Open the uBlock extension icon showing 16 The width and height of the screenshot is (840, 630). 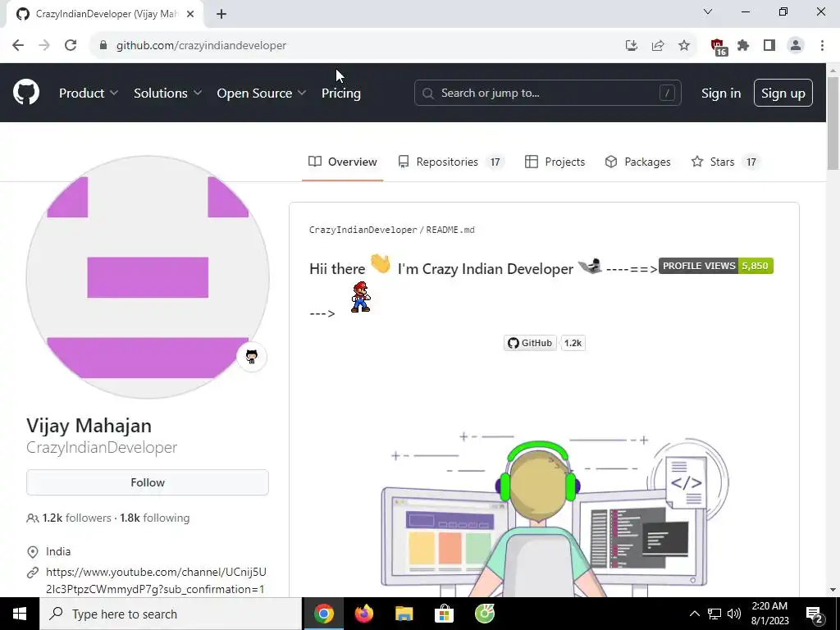(x=719, y=47)
